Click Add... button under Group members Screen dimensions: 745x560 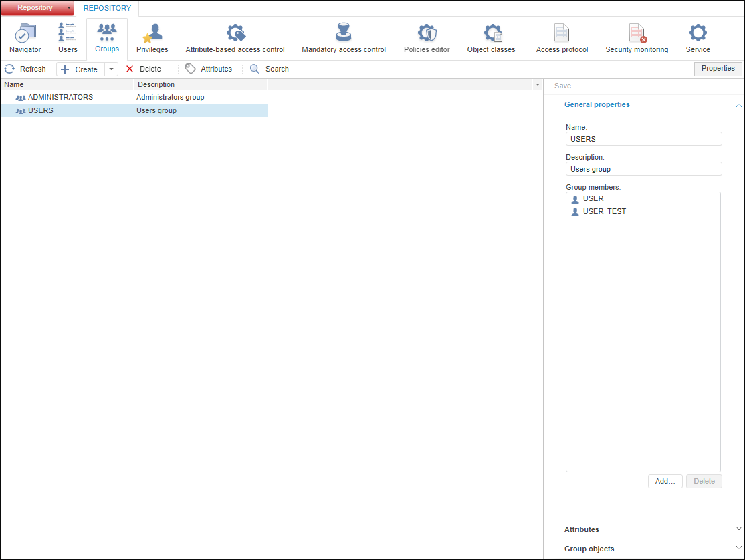pos(665,481)
